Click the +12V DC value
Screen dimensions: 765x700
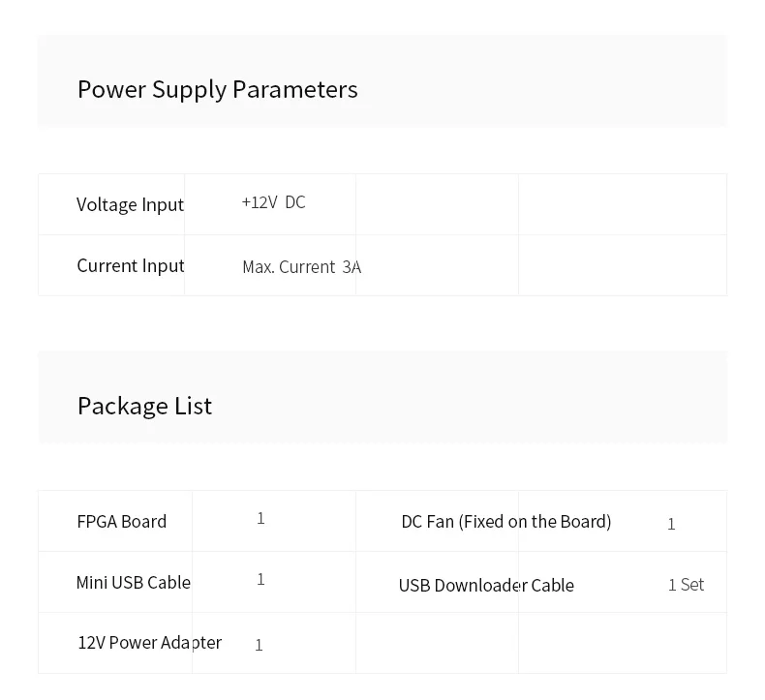pos(273,202)
